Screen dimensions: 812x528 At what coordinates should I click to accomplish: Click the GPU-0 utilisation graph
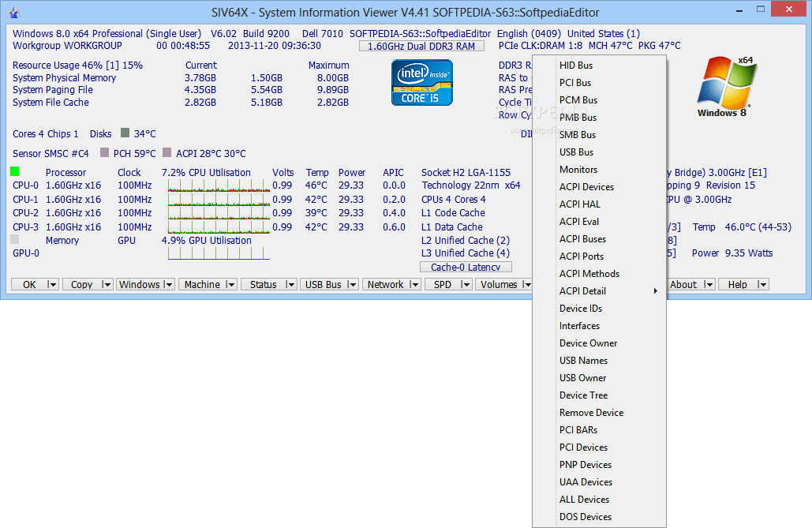click(219, 253)
